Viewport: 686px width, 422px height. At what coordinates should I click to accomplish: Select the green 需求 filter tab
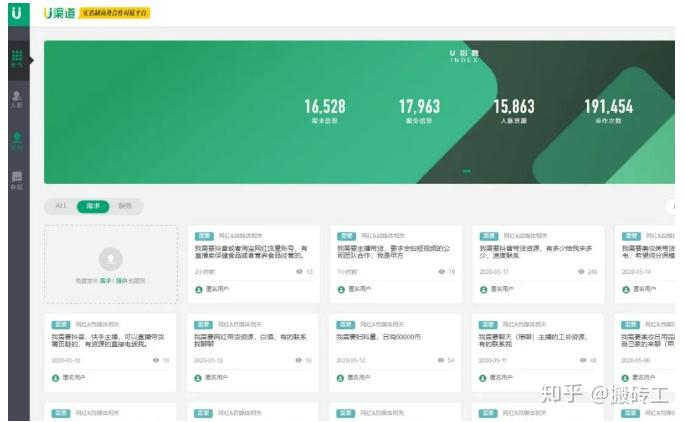(93, 206)
